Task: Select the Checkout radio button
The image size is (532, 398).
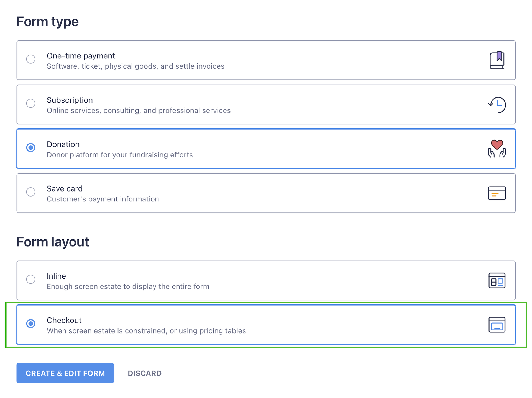Action: pyautogui.click(x=31, y=324)
